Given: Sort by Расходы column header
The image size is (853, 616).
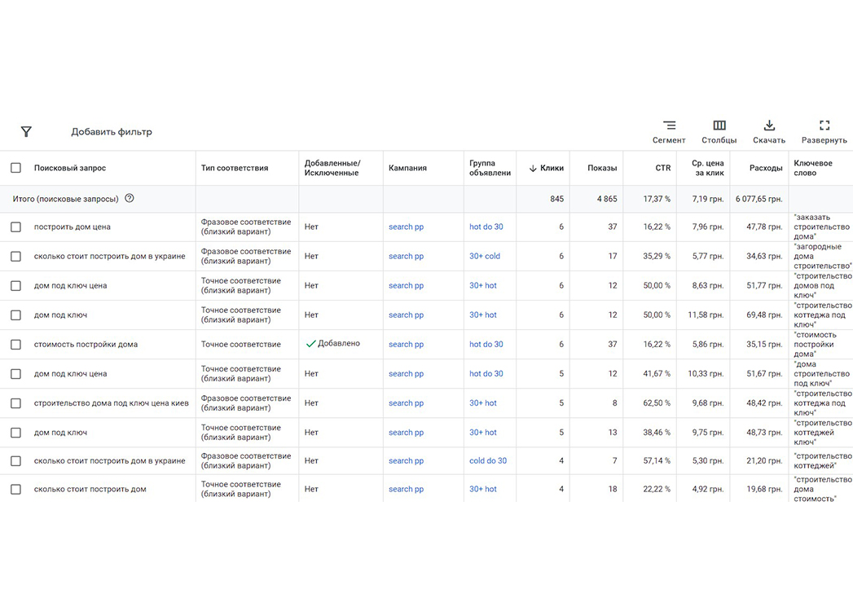Looking at the screenshot, I should click(765, 168).
